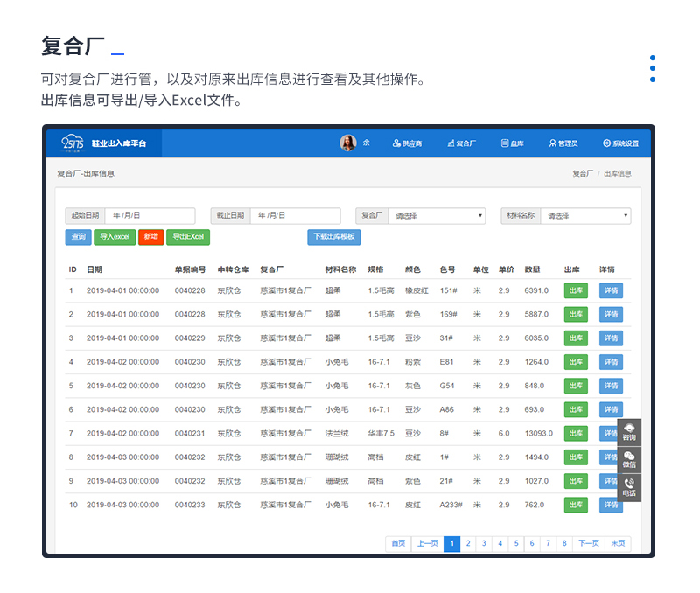The image size is (700, 593).
Task: Click the 2575 platform logo
Action: pyautogui.click(x=72, y=143)
